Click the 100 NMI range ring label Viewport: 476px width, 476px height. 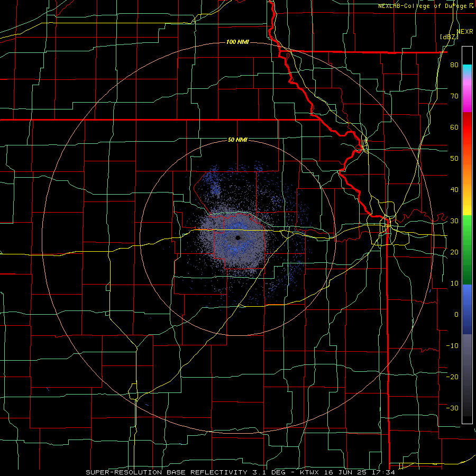[237, 42]
